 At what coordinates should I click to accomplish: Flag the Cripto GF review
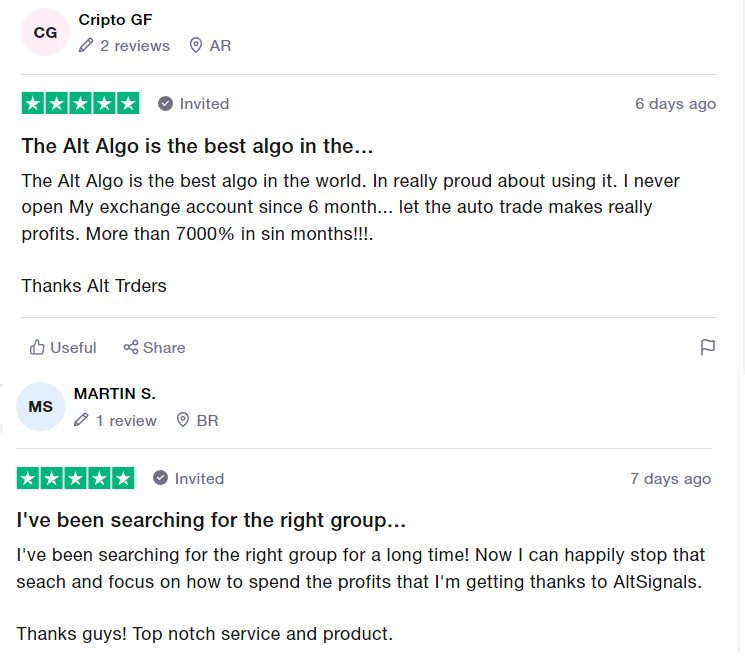pyautogui.click(x=708, y=347)
